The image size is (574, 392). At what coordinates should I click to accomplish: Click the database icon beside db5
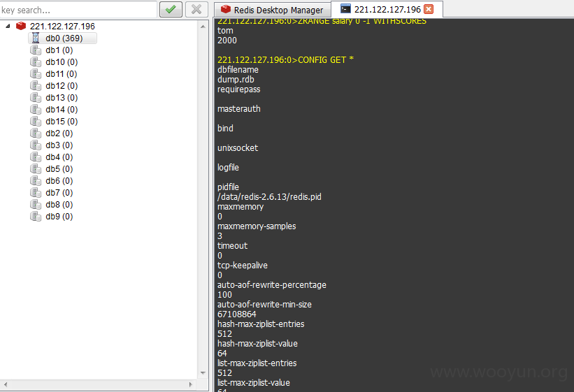tap(36, 169)
